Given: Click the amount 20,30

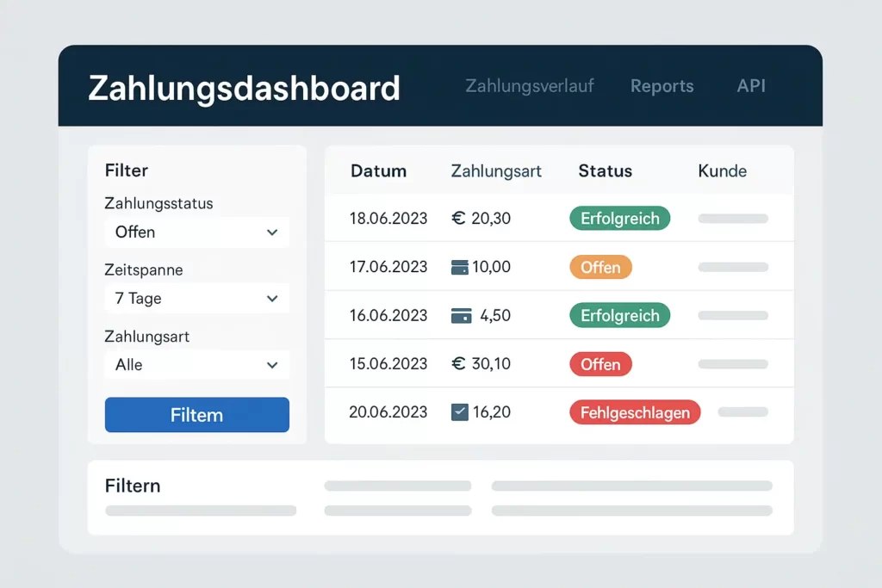Looking at the screenshot, I should 491,218.
